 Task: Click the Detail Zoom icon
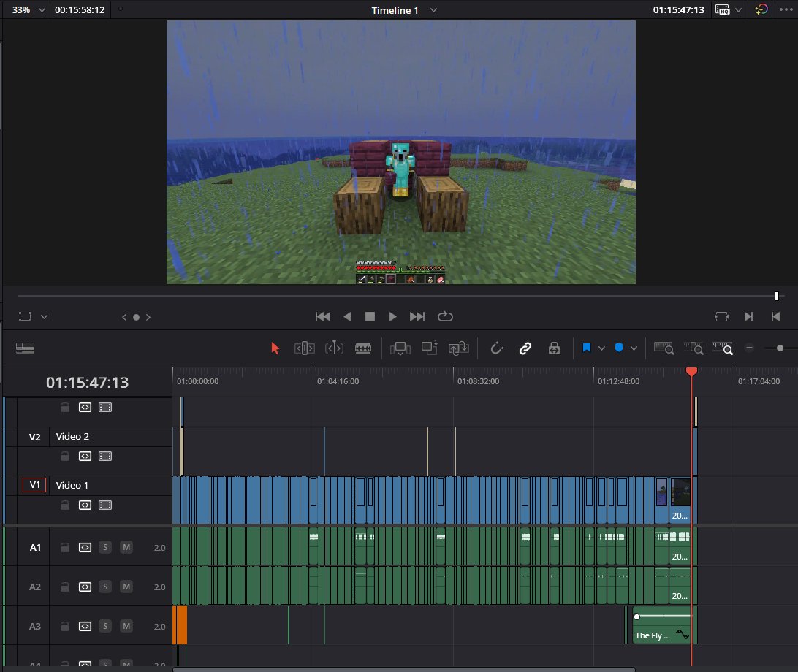[x=693, y=348]
